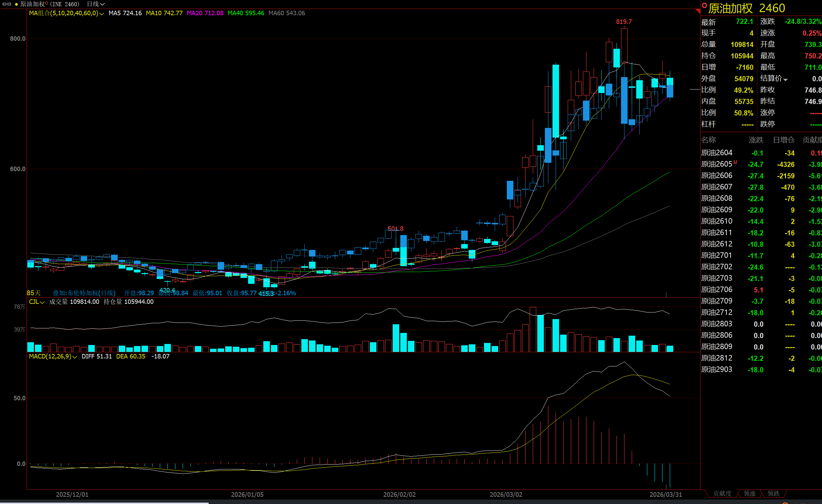Viewport: 822px width, 504px height.
Task: Switch to the 贡献度 tab
Action: 722,494
